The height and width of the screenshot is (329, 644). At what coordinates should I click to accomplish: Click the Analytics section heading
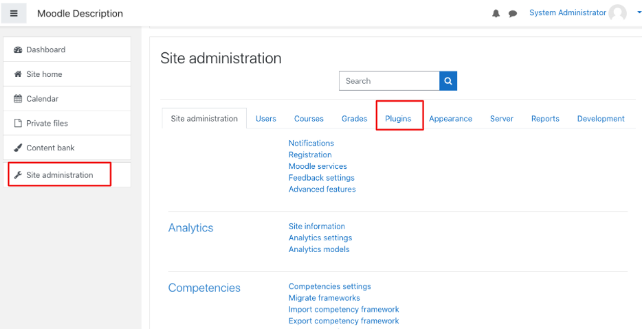[190, 227]
